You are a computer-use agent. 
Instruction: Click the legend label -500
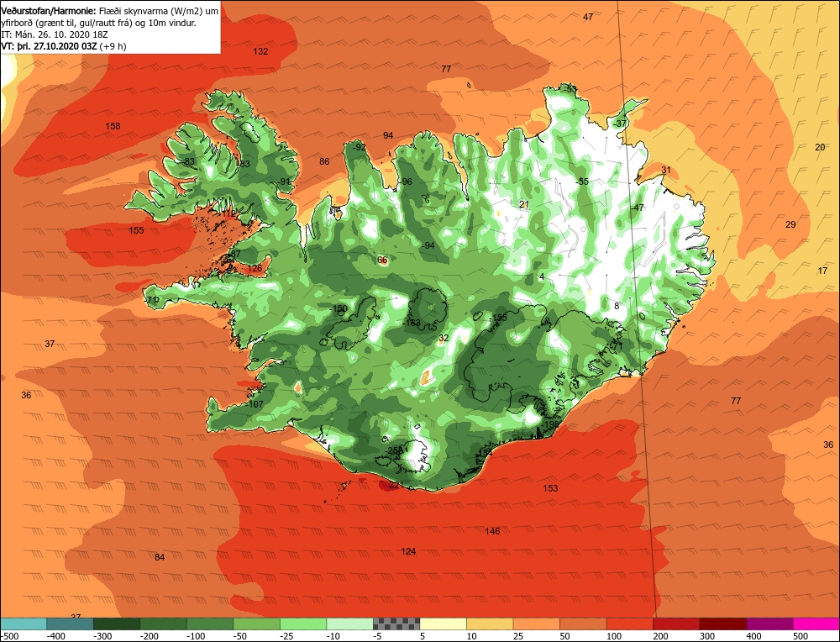(10, 636)
